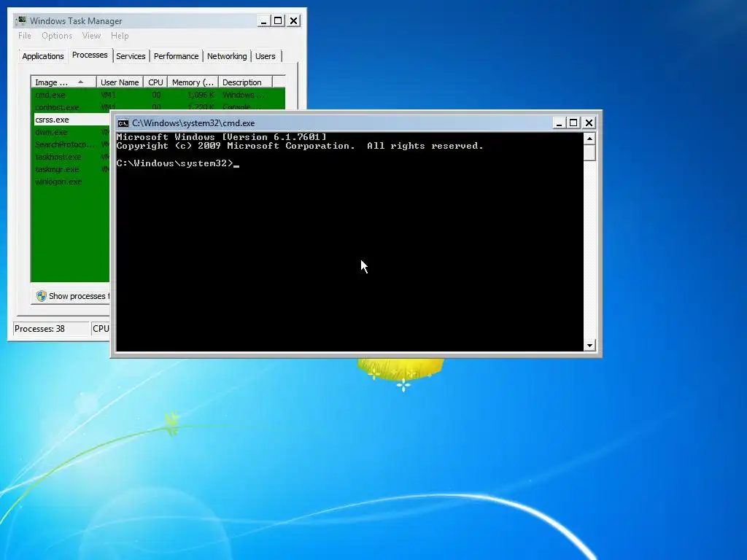747x560 pixels.
Task: Click the cmd window scrollbar thumb
Action: click(589, 153)
